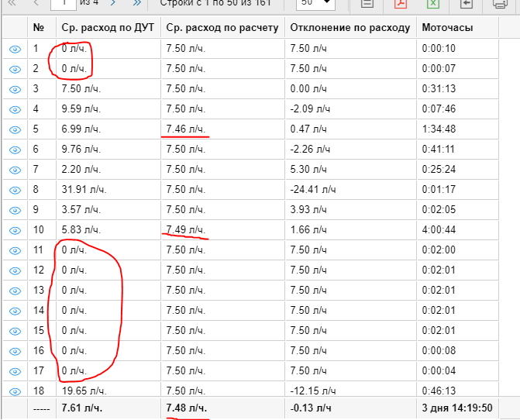Jump to the first page of results
The image size is (520, 420).
(x=12, y=4)
